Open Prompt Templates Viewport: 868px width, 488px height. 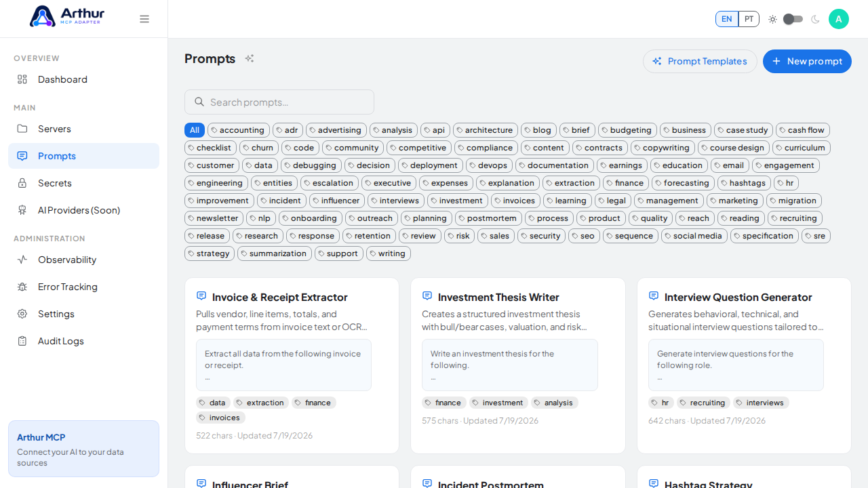[x=700, y=61]
